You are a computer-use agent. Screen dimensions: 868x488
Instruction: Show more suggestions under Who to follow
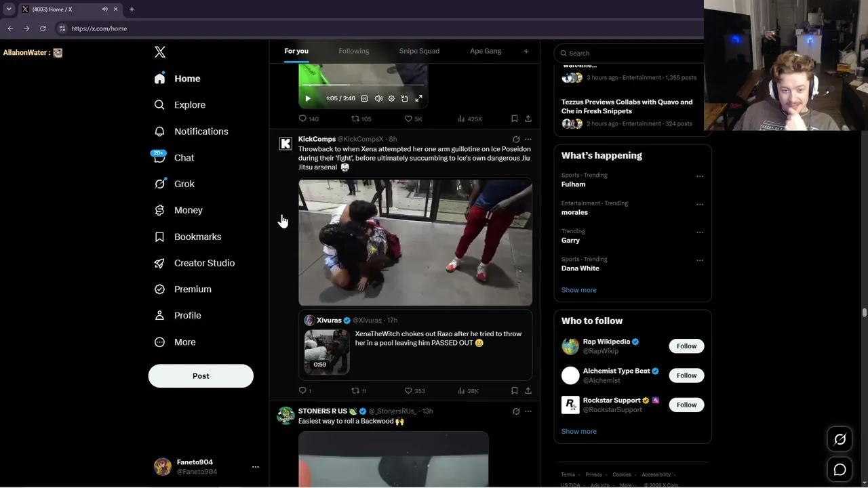[579, 432]
